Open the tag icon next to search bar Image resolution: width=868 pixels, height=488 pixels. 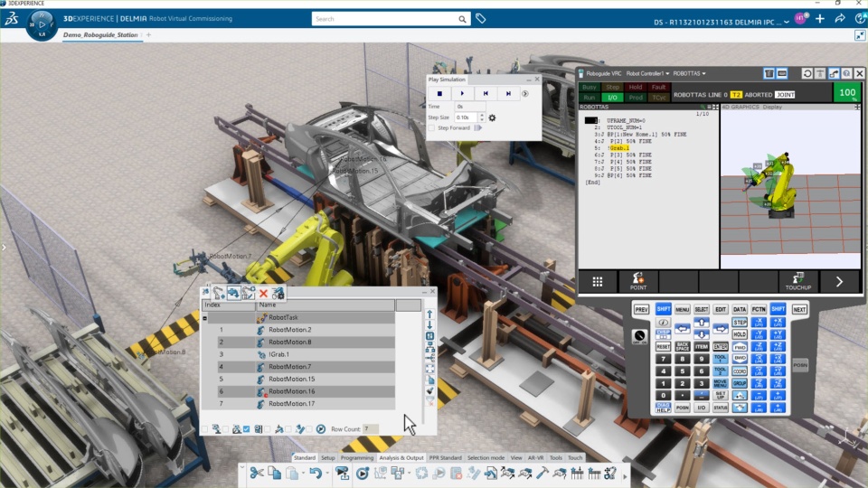480,19
